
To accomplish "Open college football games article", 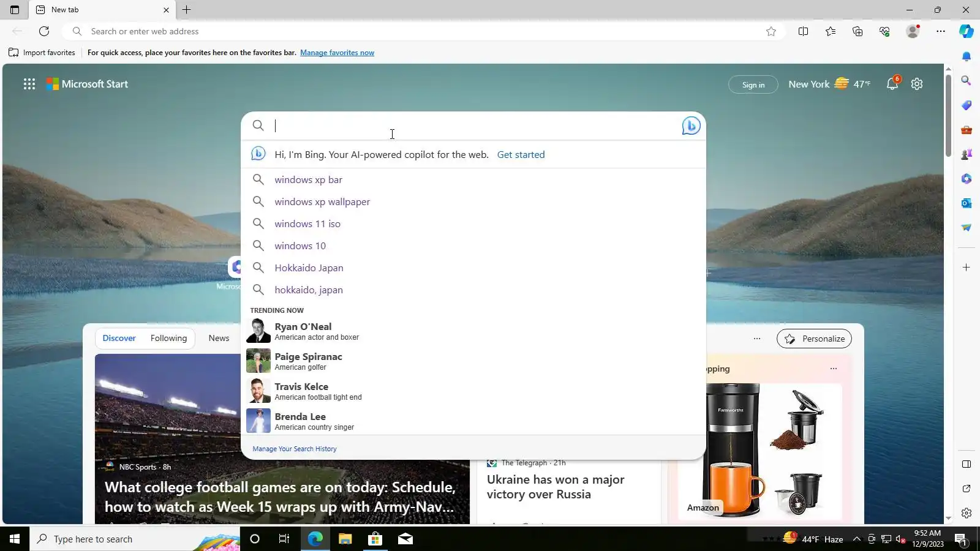I will (281, 497).
